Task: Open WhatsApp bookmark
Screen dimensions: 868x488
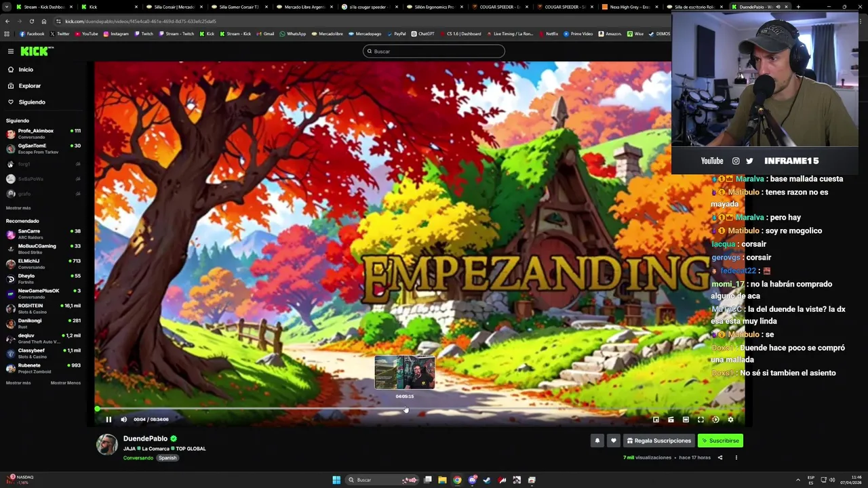Action: tap(293, 34)
